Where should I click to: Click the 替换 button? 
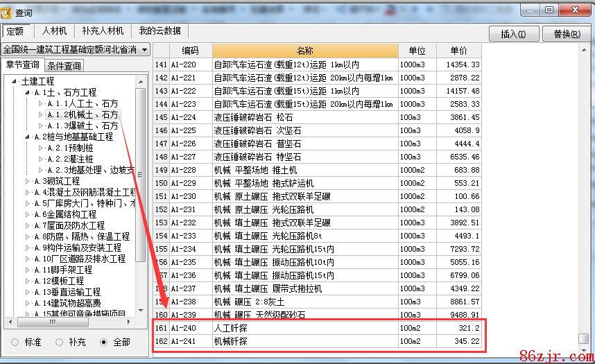566,34
